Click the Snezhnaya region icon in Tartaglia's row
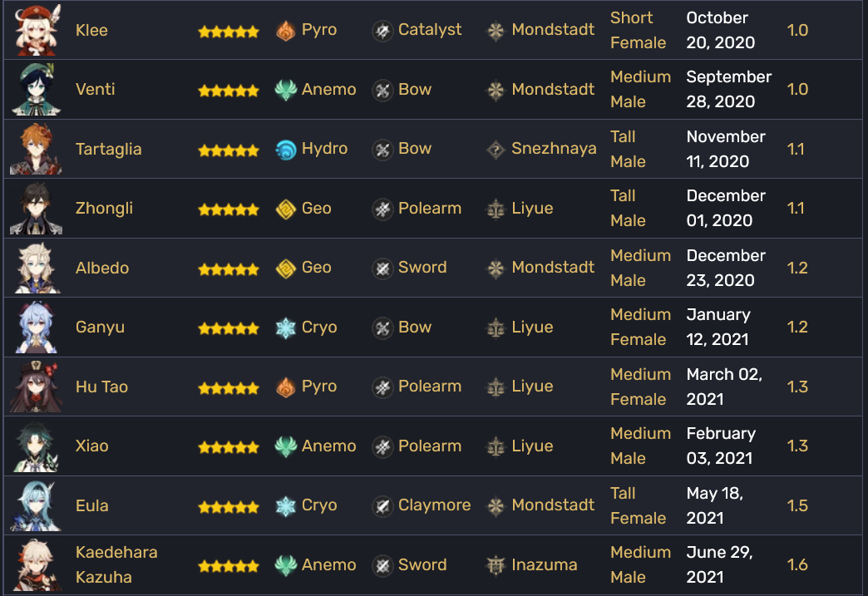The width and height of the screenshot is (868, 596). 496,150
